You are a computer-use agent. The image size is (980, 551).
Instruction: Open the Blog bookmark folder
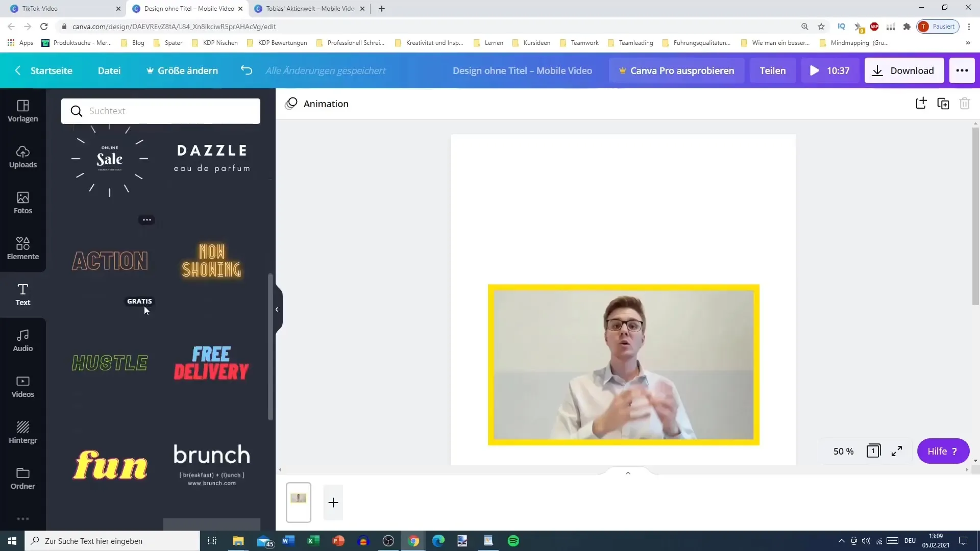(133, 43)
